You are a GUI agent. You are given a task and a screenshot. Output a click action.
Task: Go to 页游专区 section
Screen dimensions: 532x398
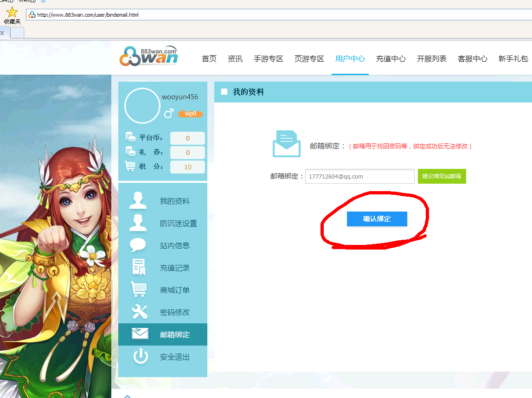(309, 59)
